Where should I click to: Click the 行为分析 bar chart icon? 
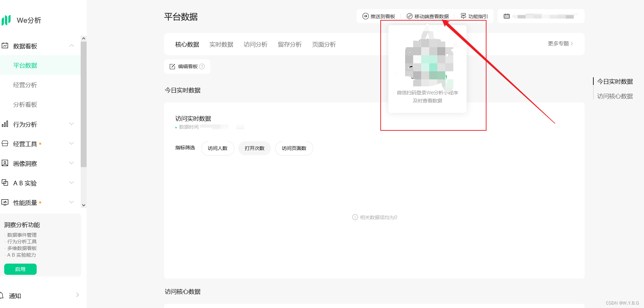click(x=5, y=124)
